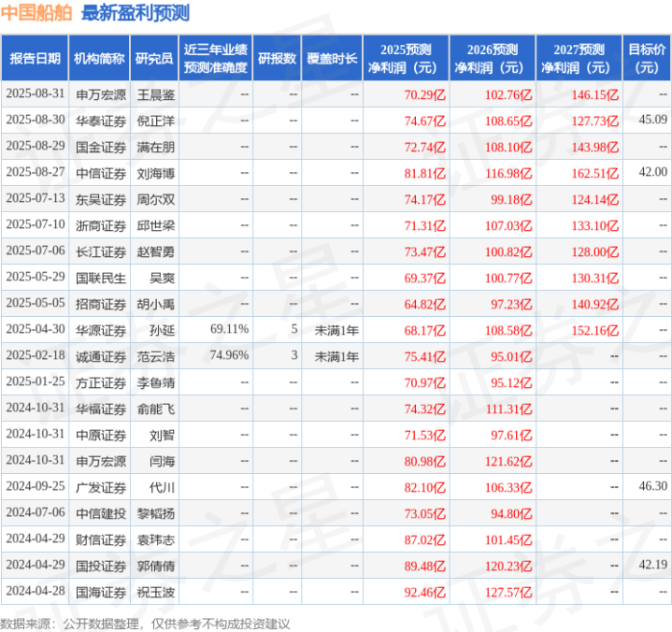Select 华源证券 institution cell

(101, 331)
